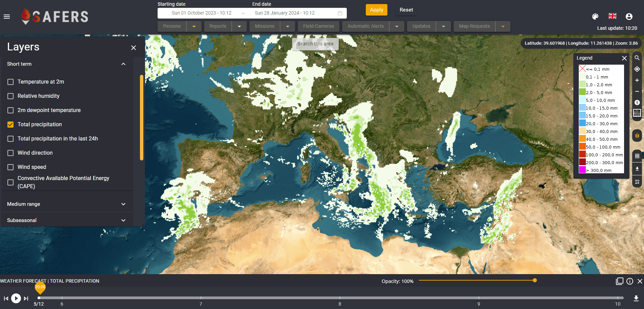Zoom in on the map

(x=637, y=80)
